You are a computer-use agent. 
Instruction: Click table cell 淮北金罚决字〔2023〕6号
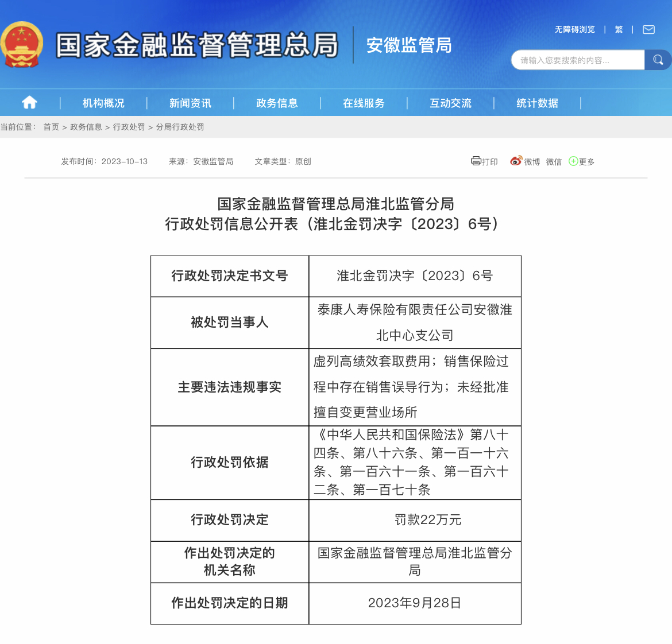(415, 276)
